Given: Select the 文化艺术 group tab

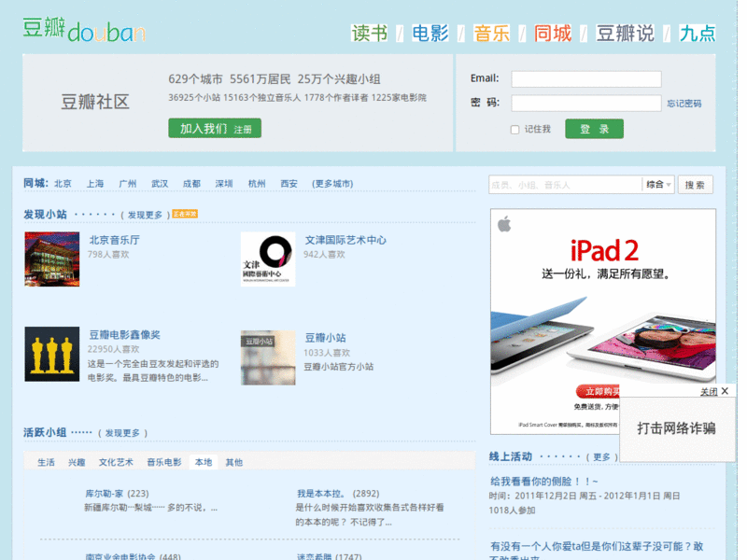Looking at the screenshot, I should pyautogui.click(x=116, y=462).
